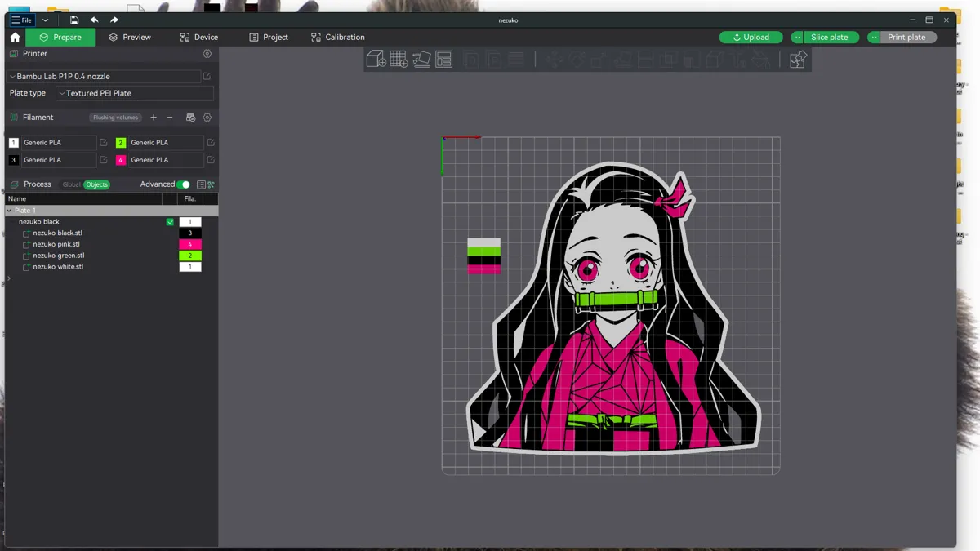Open Printer settings gear icon
This screenshot has width=980, height=551.
(207, 54)
